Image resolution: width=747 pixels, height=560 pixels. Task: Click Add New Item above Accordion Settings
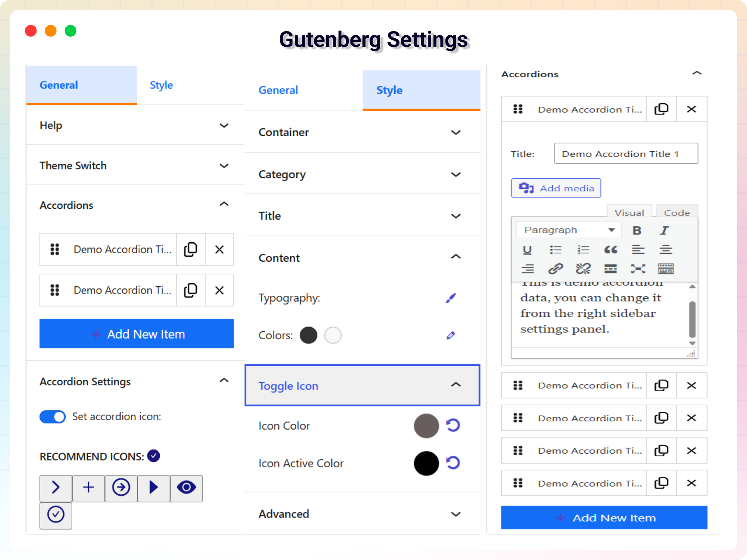pos(137,334)
